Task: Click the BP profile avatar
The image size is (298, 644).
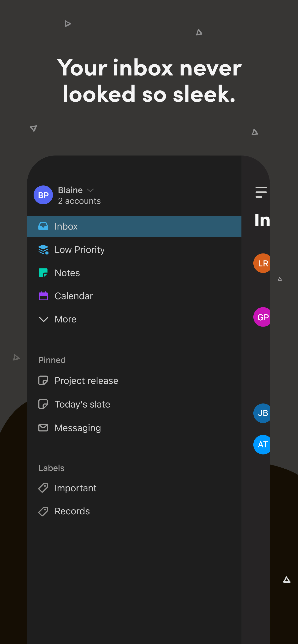Action: [x=43, y=195]
